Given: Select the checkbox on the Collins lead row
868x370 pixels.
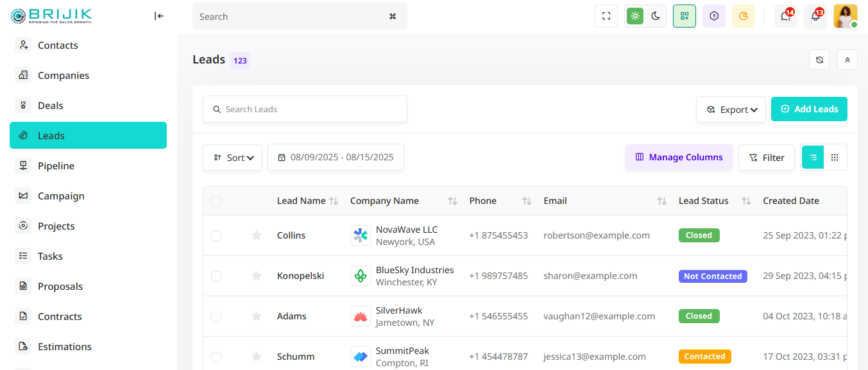Looking at the screenshot, I should pyautogui.click(x=216, y=235).
